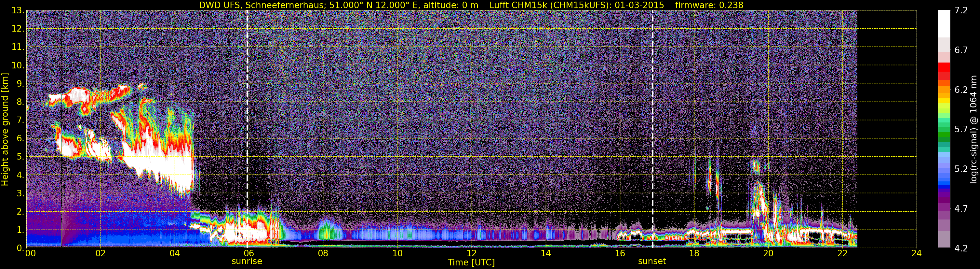980x269 pixels.
Task: Select "firmware: 0.238" in the plot title
Action: click(709, 5)
